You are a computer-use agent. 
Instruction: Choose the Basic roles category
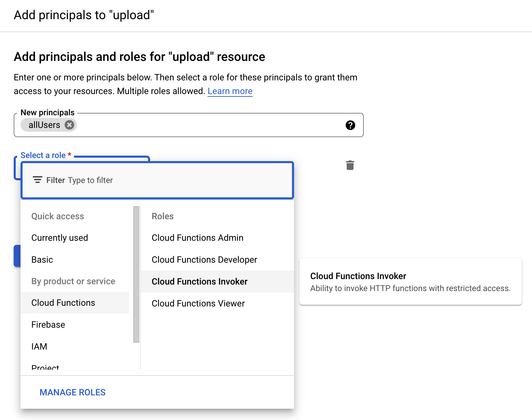(x=42, y=260)
